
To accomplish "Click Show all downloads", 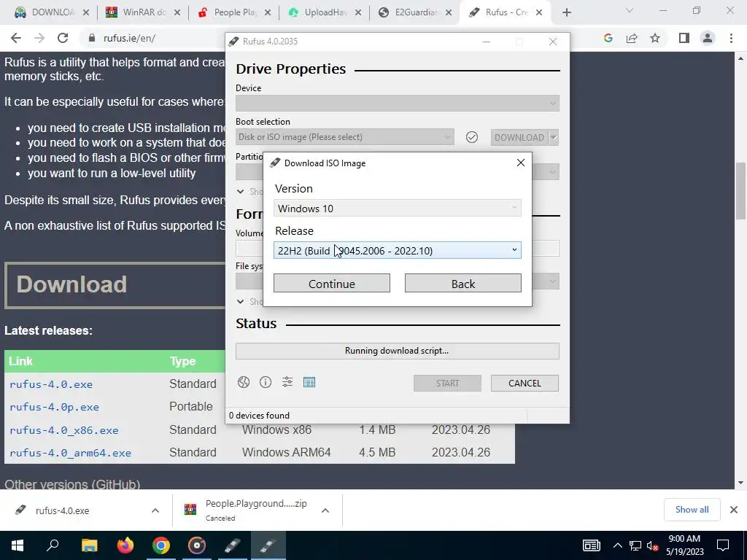I will 692,510.
